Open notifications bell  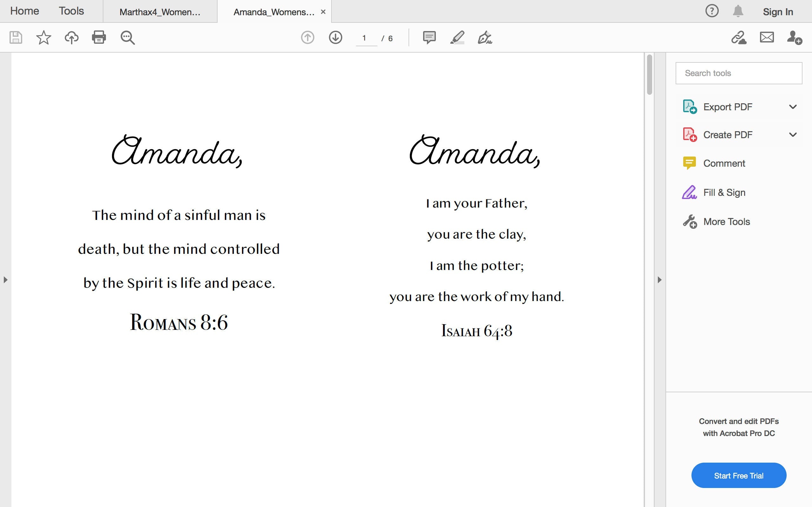738,11
